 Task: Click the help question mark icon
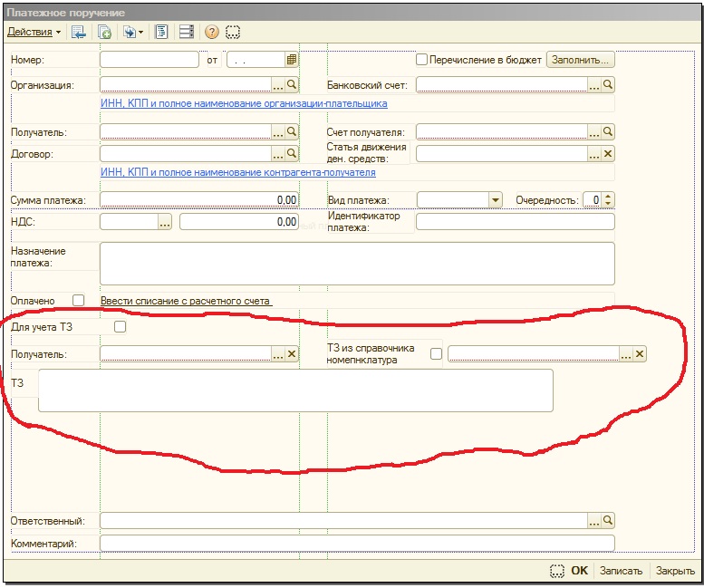click(x=212, y=32)
